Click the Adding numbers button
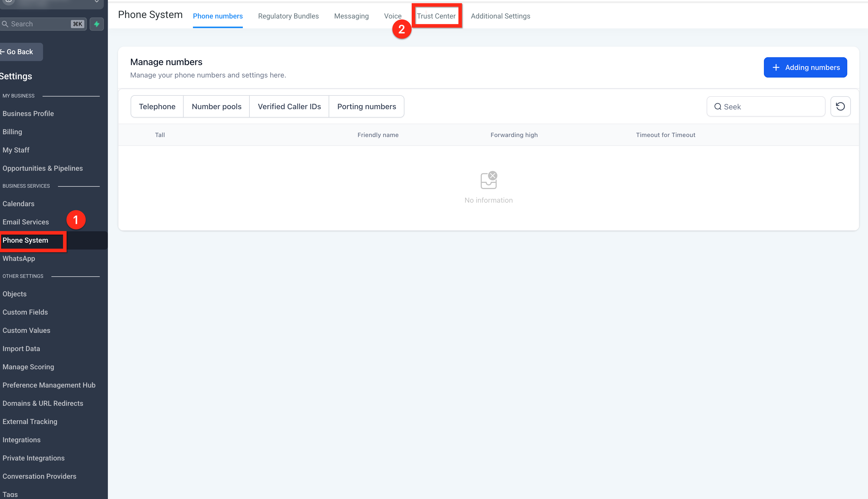Viewport: 868px width, 499px height. (805, 68)
